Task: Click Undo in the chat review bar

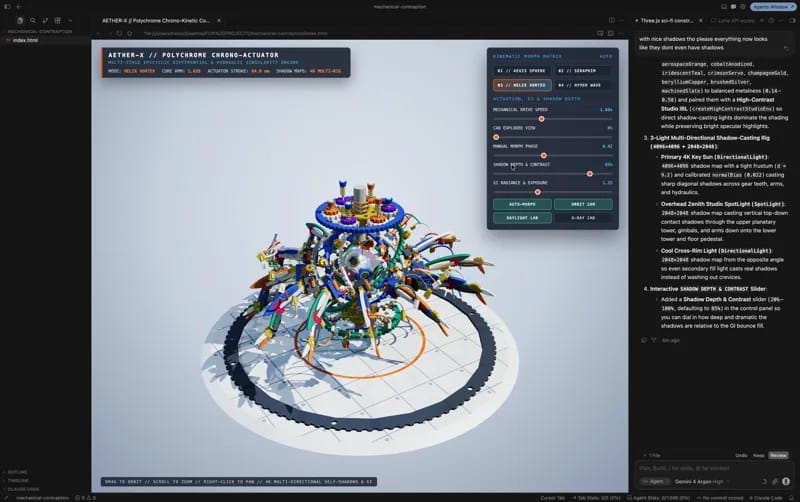Action: [x=741, y=455]
